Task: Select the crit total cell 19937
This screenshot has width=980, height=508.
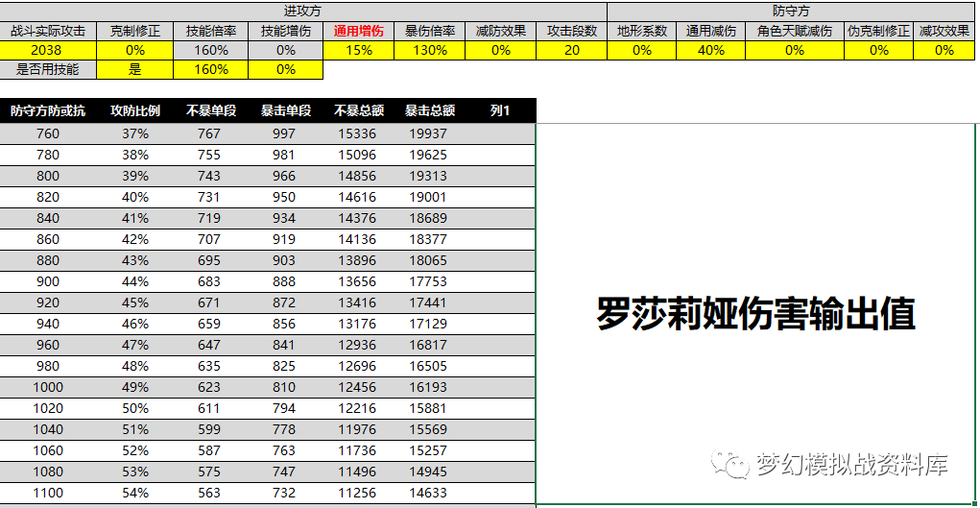Action: tap(429, 133)
